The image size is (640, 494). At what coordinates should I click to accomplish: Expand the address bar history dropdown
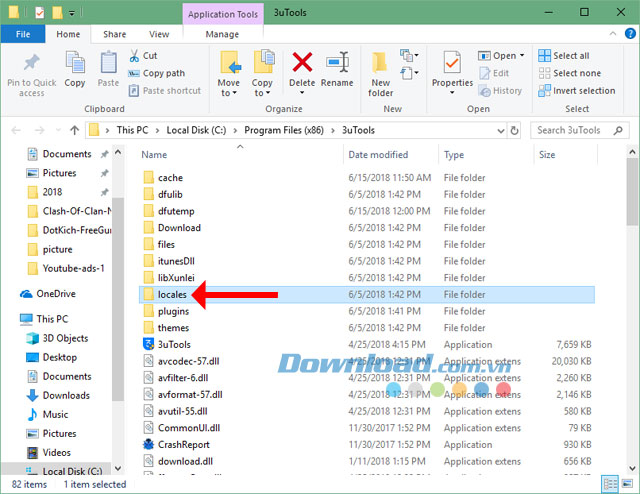click(501, 131)
